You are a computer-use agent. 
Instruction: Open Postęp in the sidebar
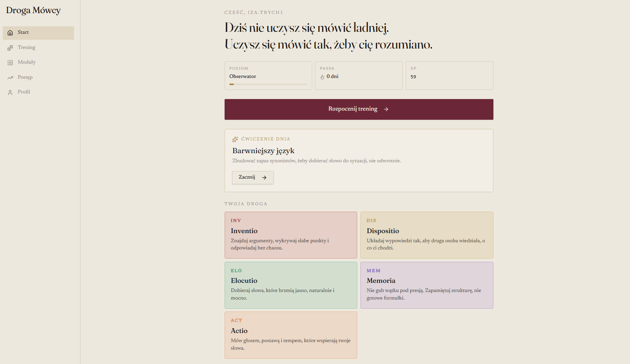(38, 78)
